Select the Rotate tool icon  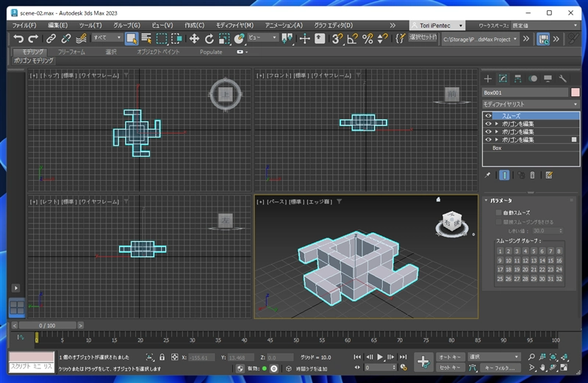pos(209,38)
